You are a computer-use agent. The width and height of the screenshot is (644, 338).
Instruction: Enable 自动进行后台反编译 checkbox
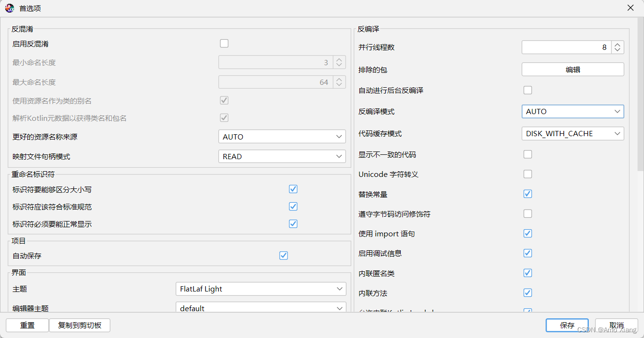[528, 90]
